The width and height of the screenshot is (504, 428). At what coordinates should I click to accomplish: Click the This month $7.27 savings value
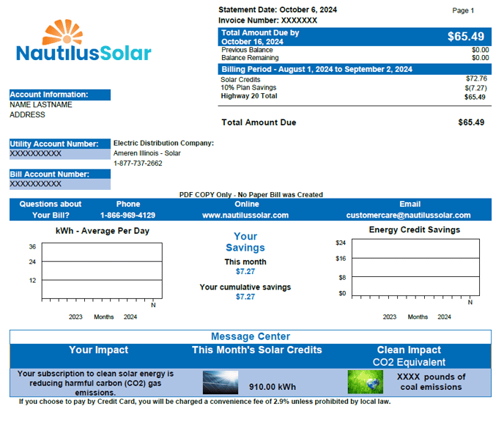[245, 271]
